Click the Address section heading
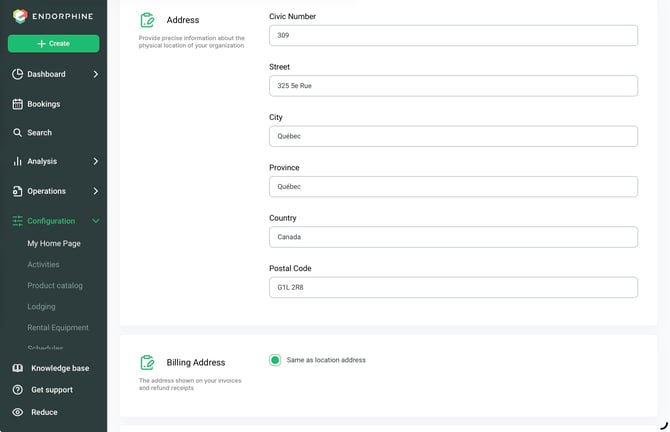The height and width of the screenshot is (432, 670). pos(183,20)
